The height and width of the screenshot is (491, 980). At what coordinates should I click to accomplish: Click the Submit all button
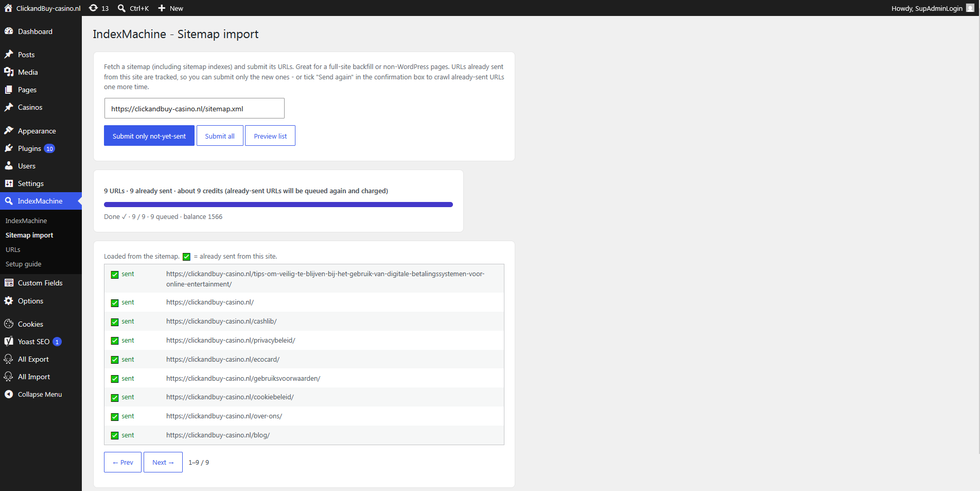click(x=220, y=136)
